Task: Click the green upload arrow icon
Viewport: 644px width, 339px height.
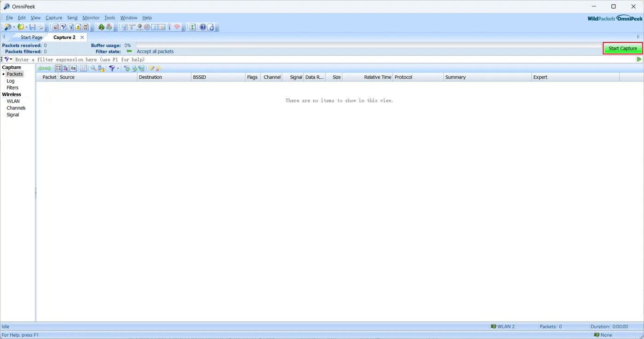Action: click(102, 27)
